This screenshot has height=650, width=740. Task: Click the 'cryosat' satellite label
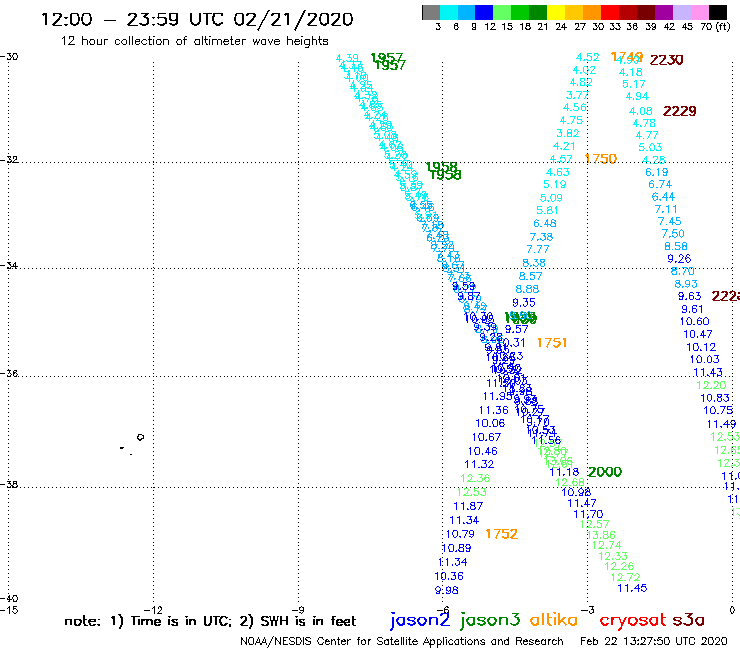point(633,620)
